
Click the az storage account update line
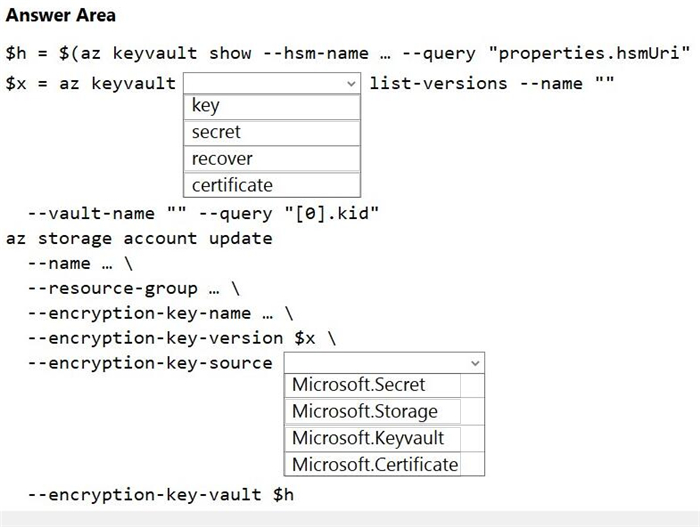click(139, 238)
